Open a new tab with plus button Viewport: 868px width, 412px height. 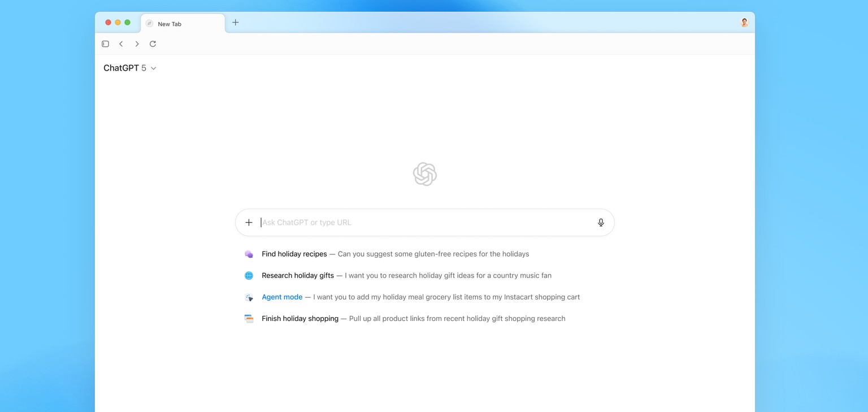(236, 23)
